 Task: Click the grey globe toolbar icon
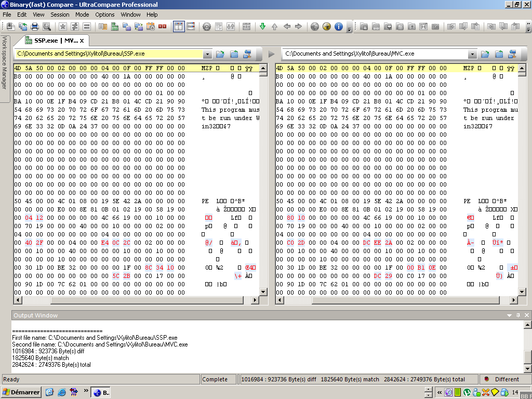point(315,26)
